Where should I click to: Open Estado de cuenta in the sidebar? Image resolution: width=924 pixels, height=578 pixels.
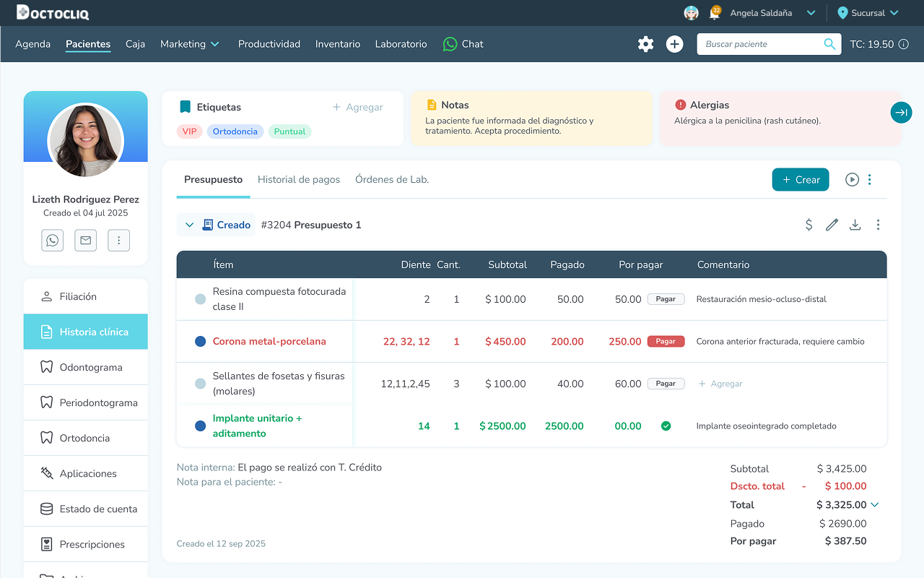tap(85, 509)
